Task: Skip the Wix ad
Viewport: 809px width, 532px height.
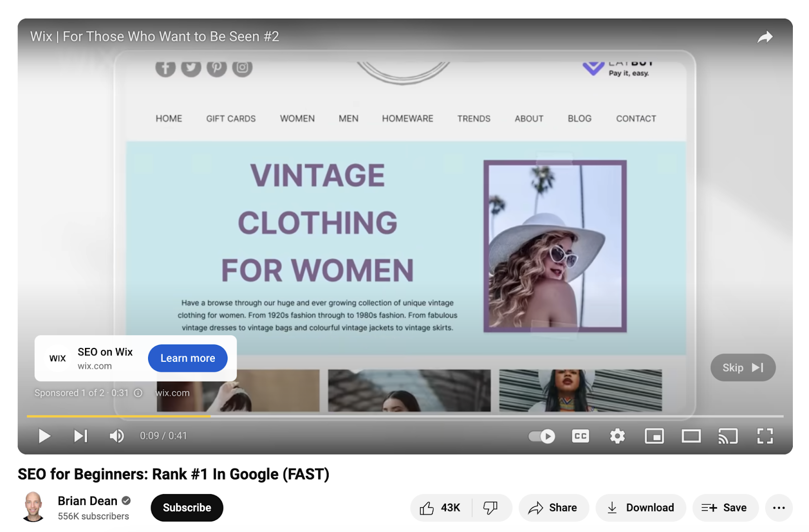Action: point(742,368)
